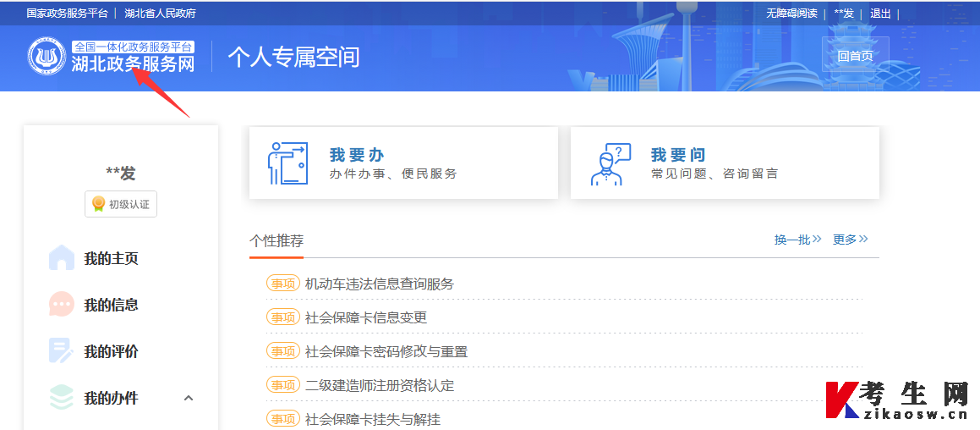
Task: Click the **发 username in sidebar
Action: [121, 174]
